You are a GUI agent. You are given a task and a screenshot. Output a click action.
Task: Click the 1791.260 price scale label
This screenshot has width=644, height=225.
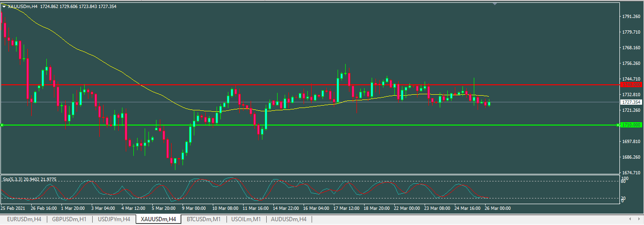[631, 17]
